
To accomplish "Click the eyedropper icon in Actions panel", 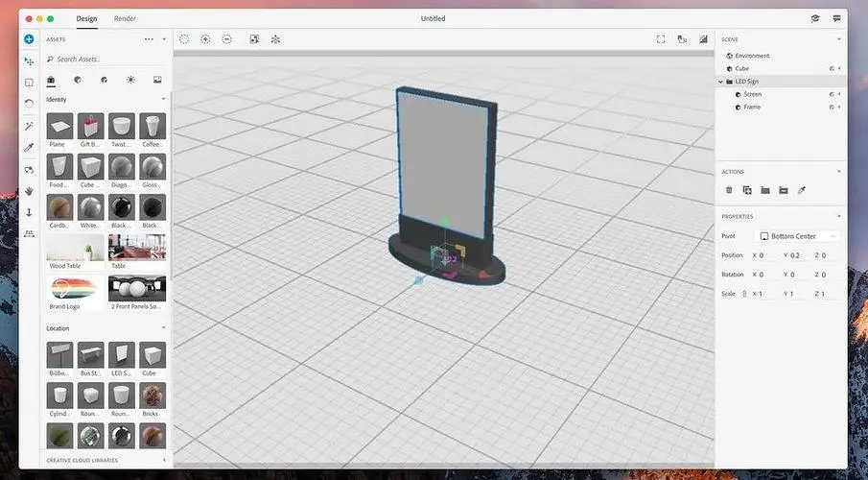I will point(801,190).
